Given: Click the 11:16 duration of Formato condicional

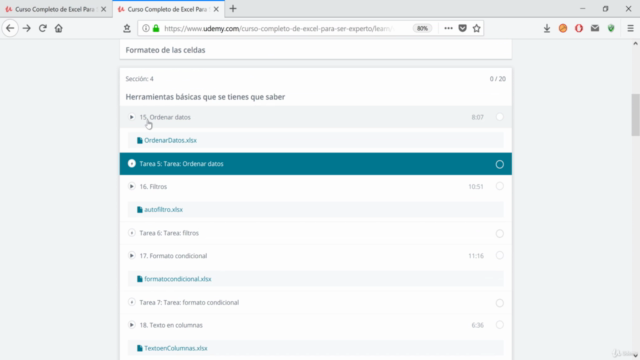Looking at the screenshot, I should (x=476, y=256).
